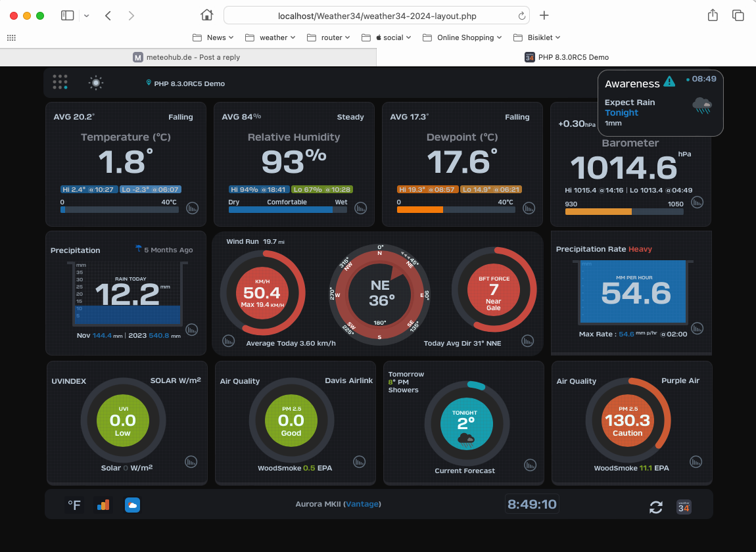756x552 pixels.
Task: Click the Lo 67% @10:28 humidity badge
Action: click(x=322, y=189)
